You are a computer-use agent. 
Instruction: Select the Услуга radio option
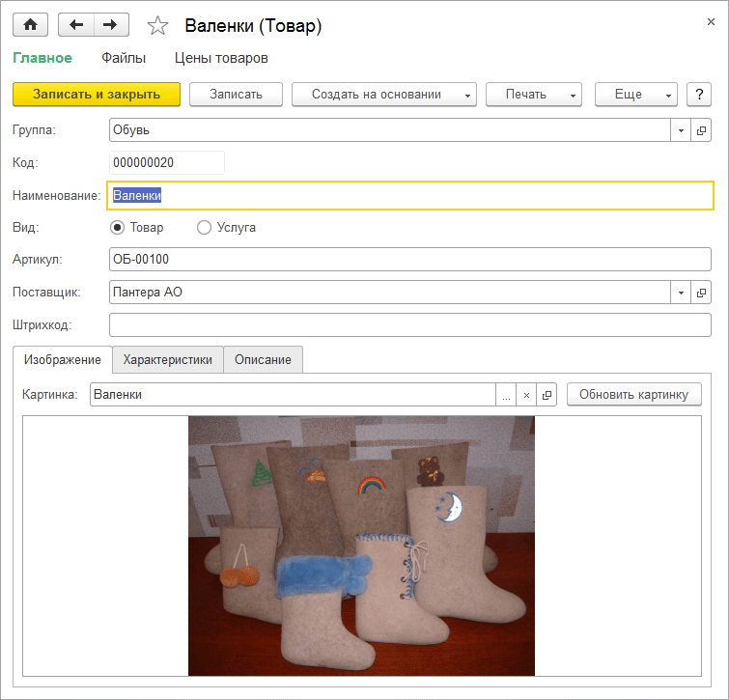[226, 227]
